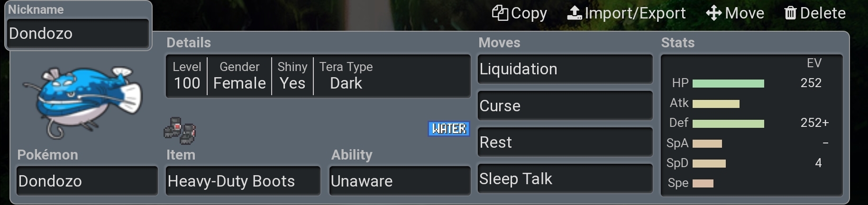Screen dimensions: 868x205
Task: Click the Rest move slot
Action: pos(565,142)
